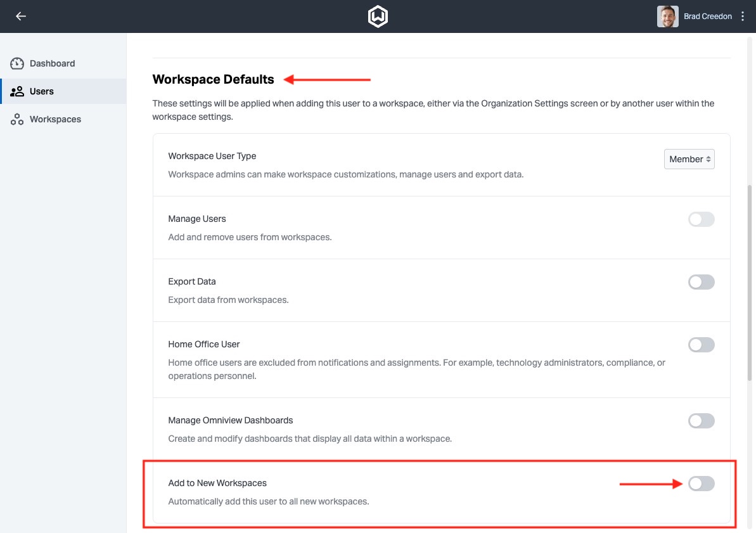Enable the Manage Users toggle
The image size is (756, 533).
point(701,219)
